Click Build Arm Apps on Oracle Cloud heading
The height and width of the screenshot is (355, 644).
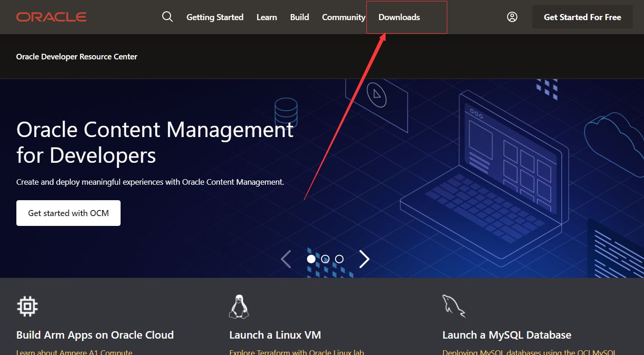tap(95, 335)
